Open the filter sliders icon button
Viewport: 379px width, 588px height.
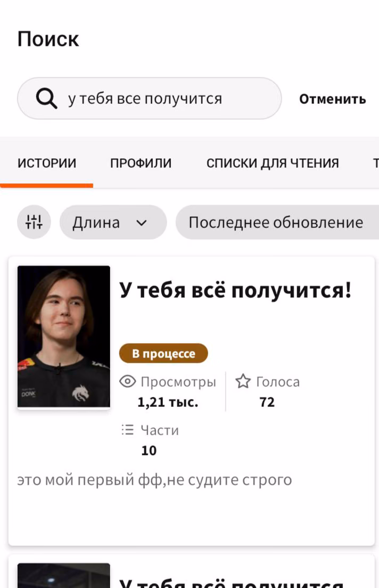[34, 222]
